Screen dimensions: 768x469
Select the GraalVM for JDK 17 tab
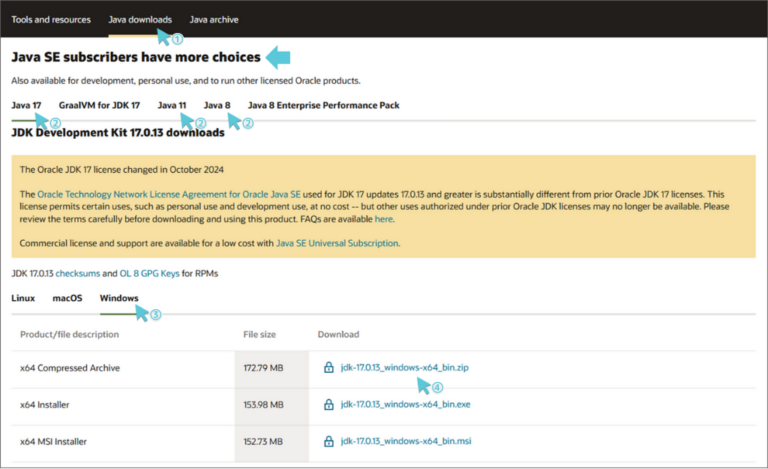pyautogui.click(x=99, y=104)
